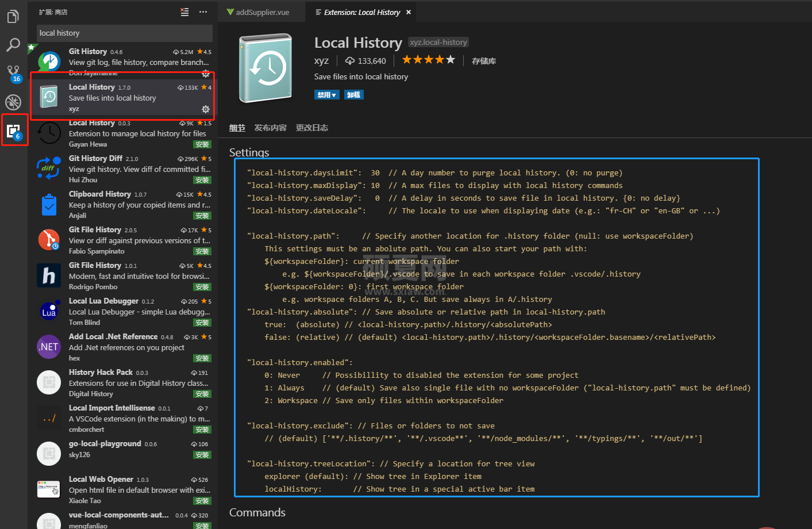Open the Contributions (发布内容) tab
The image size is (812, 529).
tap(270, 128)
